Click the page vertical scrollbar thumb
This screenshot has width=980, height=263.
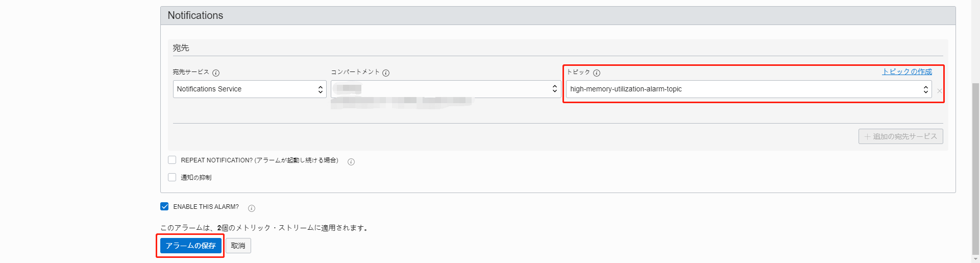[x=975, y=169]
